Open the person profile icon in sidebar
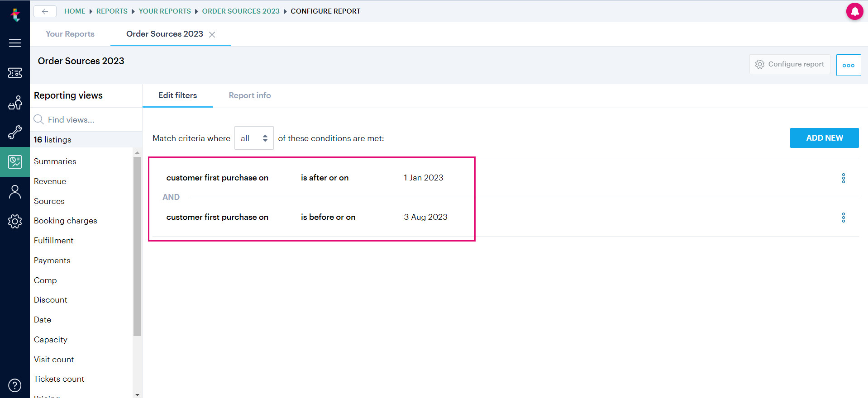Image resolution: width=868 pixels, height=398 pixels. point(15,192)
